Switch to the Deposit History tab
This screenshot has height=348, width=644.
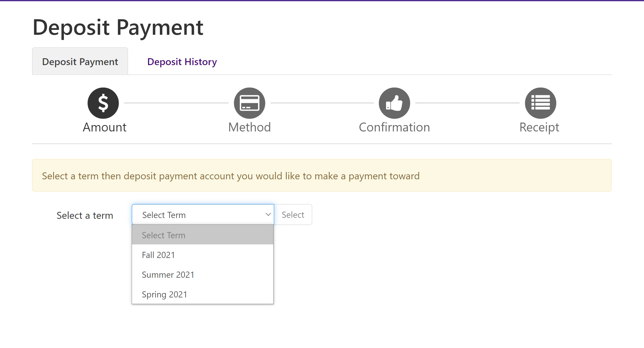pos(182,62)
